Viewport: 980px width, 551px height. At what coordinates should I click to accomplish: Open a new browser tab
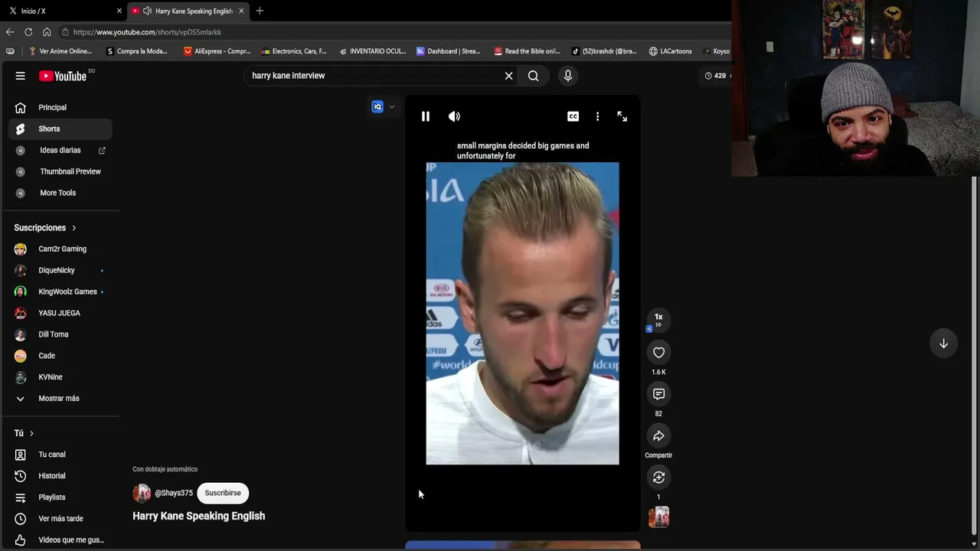pyautogui.click(x=260, y=11)
